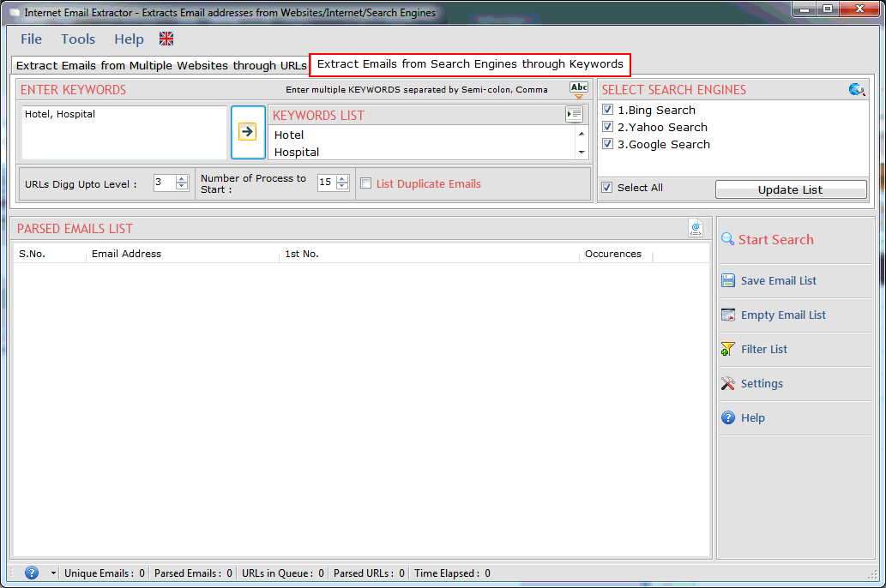Uncheck 3.Google Search checkbox
The width and height of the screenshot is (886, 588).
tap(607, 143)
